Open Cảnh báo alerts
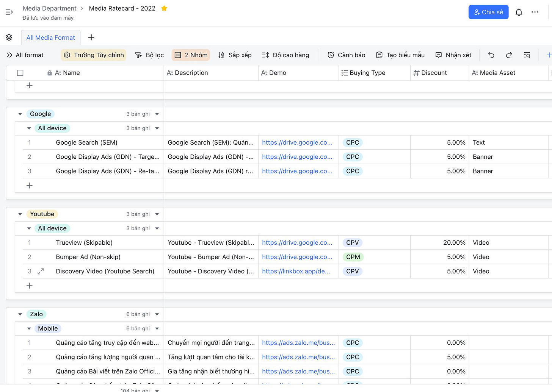This screenshot has width=552, height=392. [346, 55]
